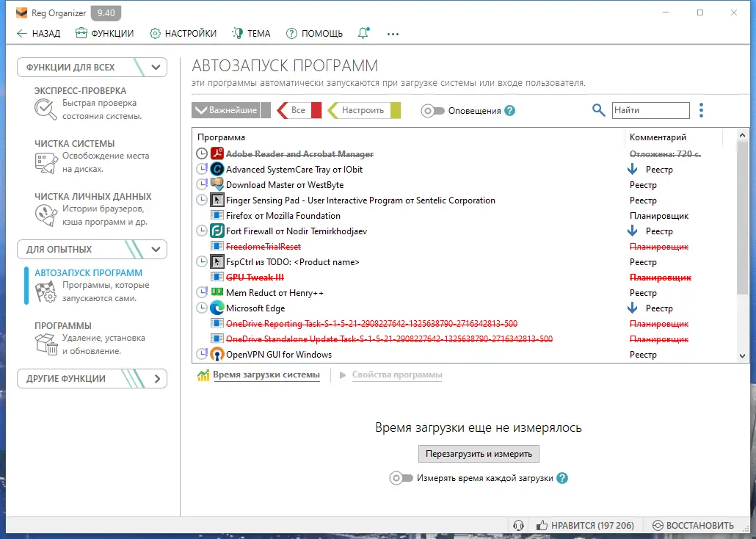Click the Firefox scheduler task icon

(217, 216)
